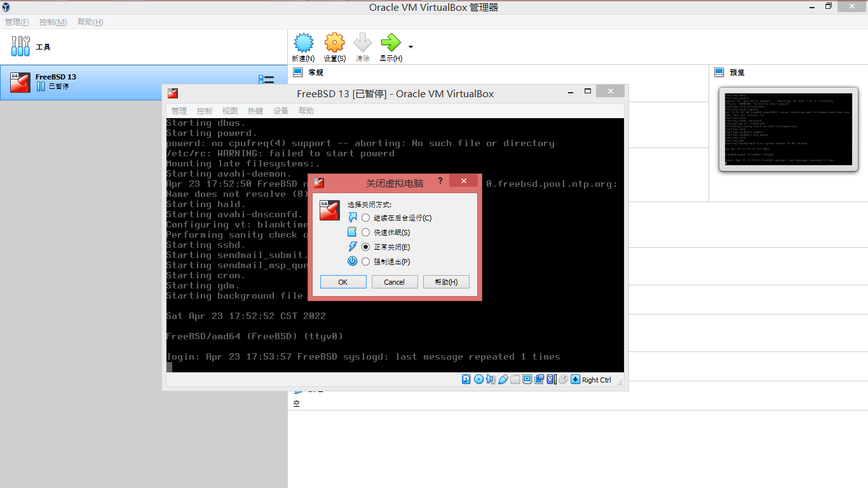Open the VM window's 视图 menu
The image size is (868, 488).
(x=230, y=111)
